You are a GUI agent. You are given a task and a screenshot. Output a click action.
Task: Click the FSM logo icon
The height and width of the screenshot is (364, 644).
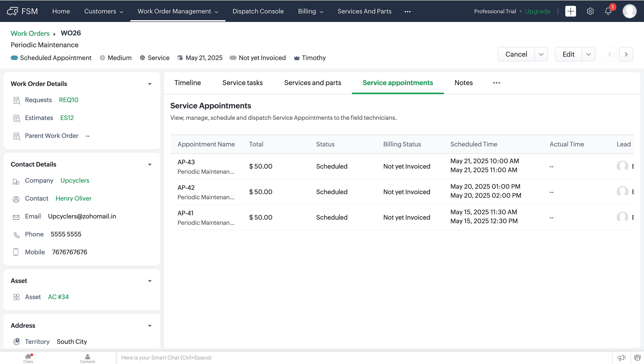(x=13, y=11)
